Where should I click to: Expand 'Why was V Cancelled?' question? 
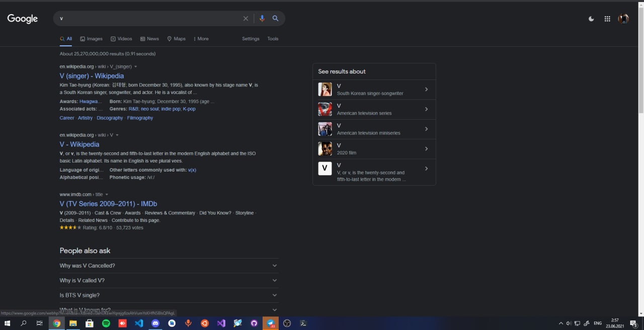[169, 266]
